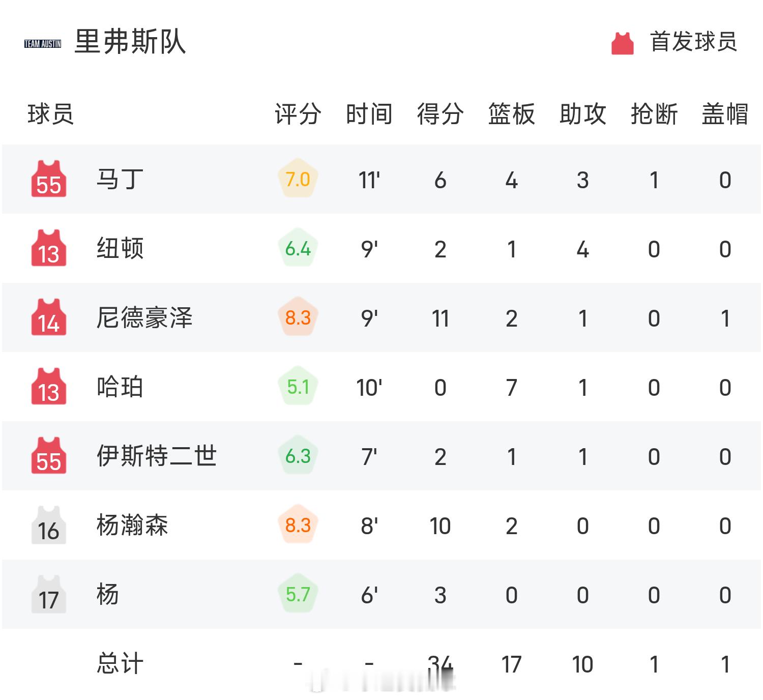Open player 尼德豪泽's name link
This screenshot has width=763, height=700.
144,317
